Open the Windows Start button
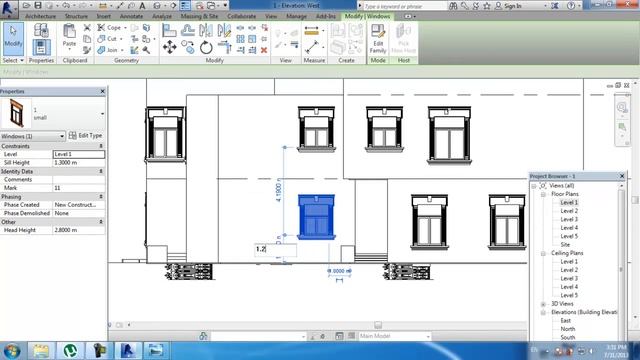Viewport: 640px width, 360px height. coord(11,351)
